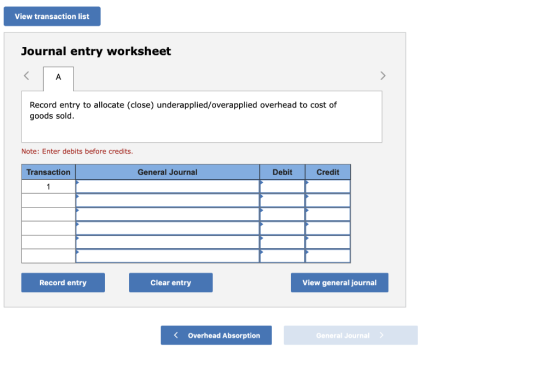
Task: Click the Transaction column header
Action: click(x=48, y=172)
